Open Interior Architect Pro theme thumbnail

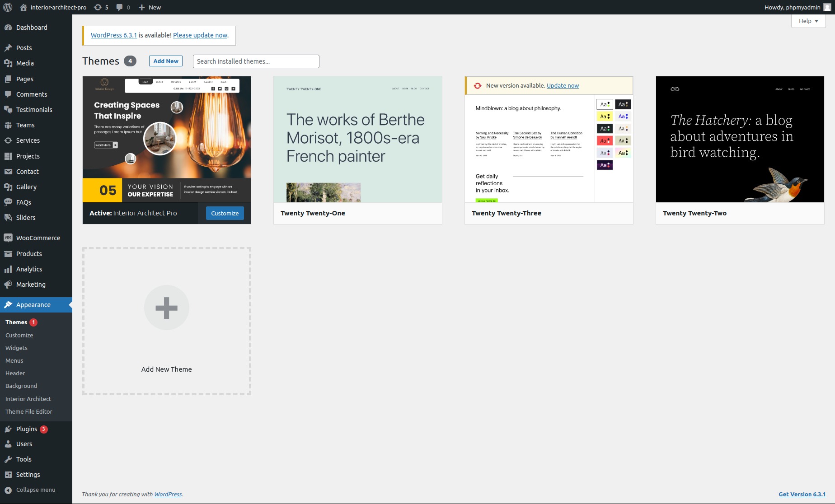click(x=167, y=139)
